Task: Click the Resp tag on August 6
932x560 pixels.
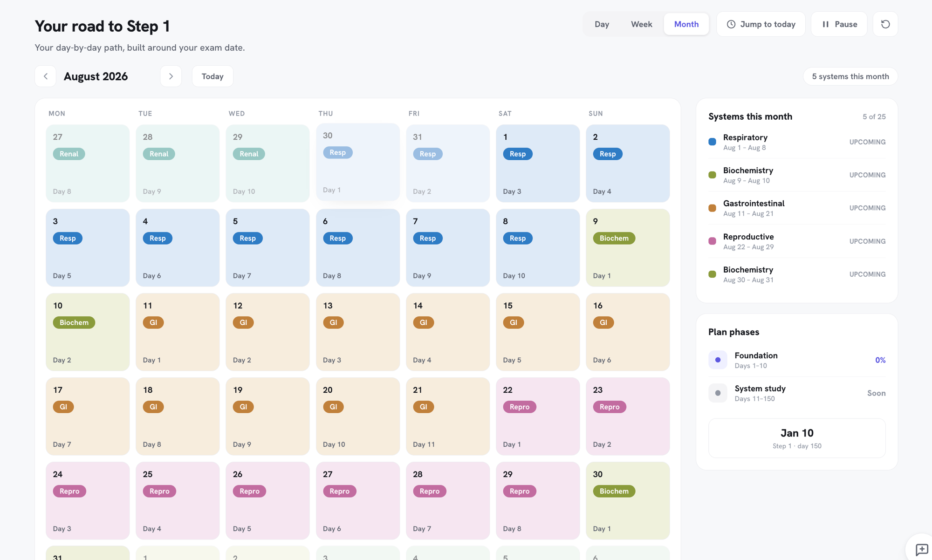Action: tap(338, 238)
